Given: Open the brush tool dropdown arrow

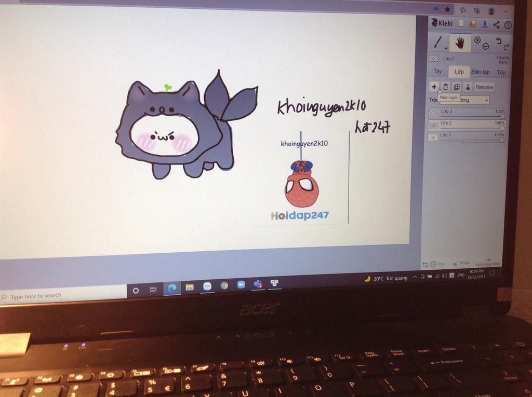Looking at the screenshot, I should click(446, 48).
